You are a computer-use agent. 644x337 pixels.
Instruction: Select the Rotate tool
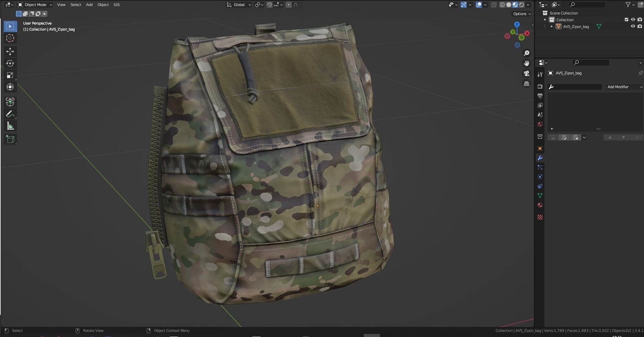coord(10,63)
